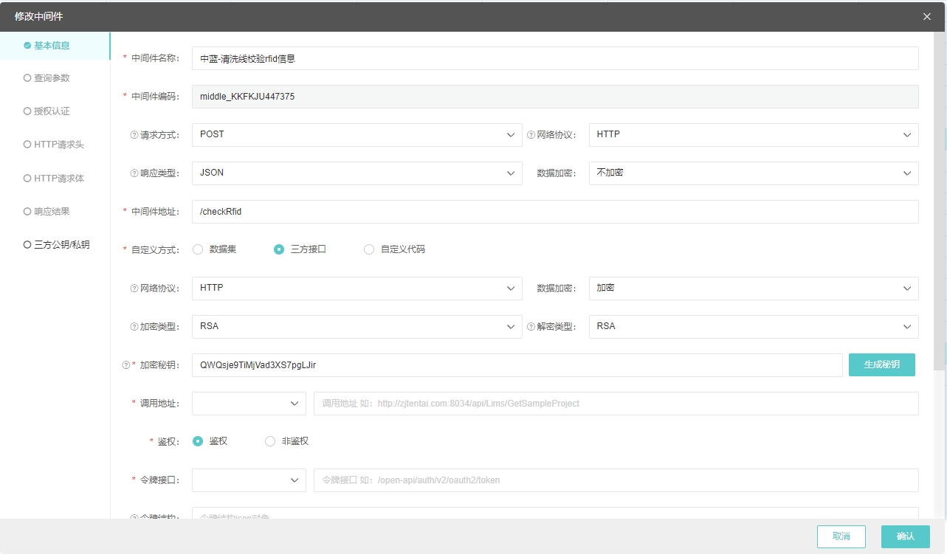Open the 数据加密 加密 dropdown
The height and width of the screenshot is (560, 947).
point(754,288)
